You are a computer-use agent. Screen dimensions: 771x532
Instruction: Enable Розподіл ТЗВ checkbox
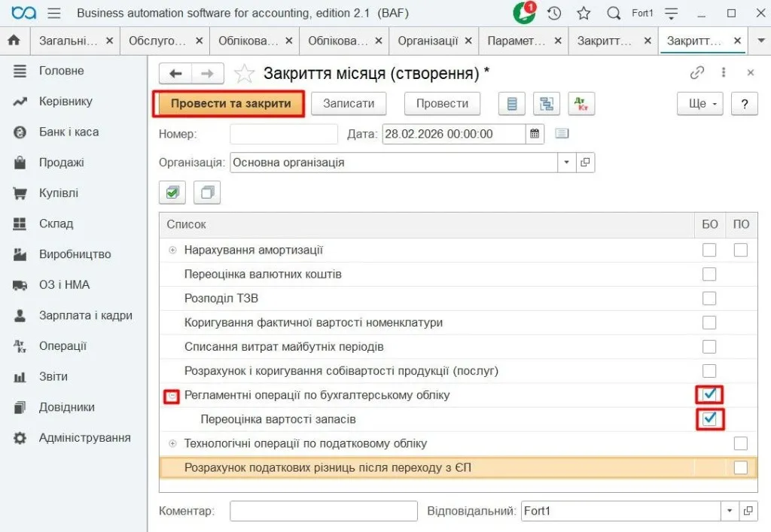(x=709, y=298)
